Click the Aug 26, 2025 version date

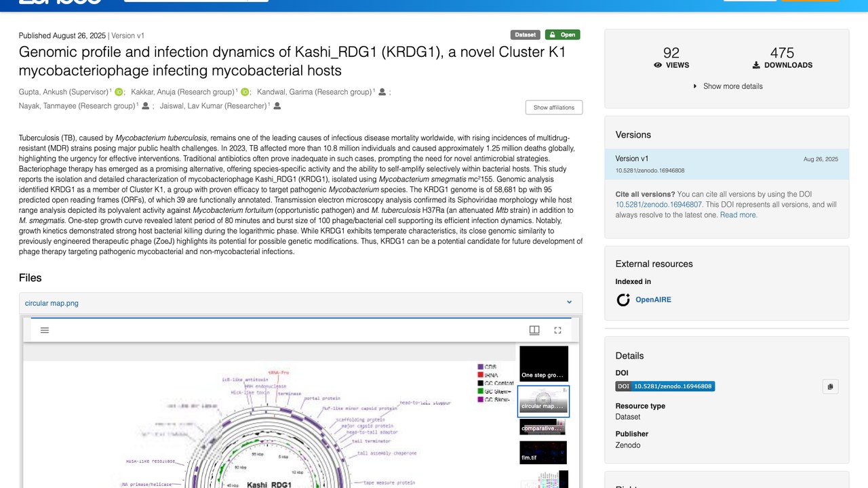click(x=821, y=159)
